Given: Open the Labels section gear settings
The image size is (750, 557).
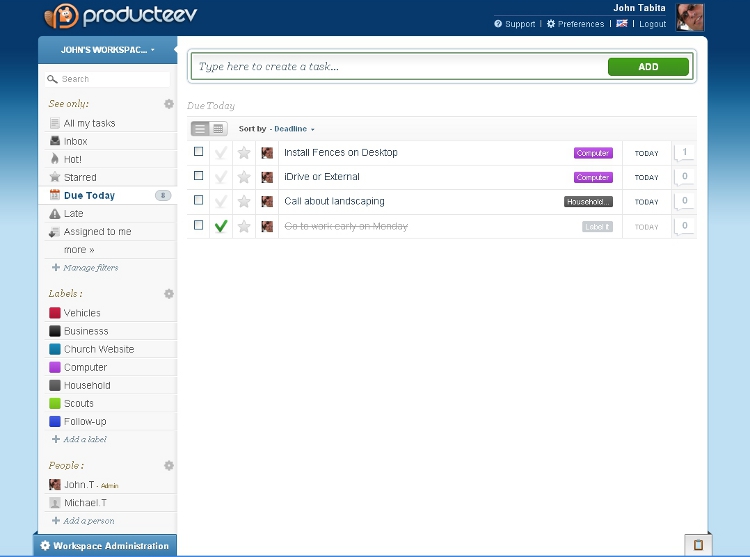Looking at the screenshot, I should (x=169, y=294).
